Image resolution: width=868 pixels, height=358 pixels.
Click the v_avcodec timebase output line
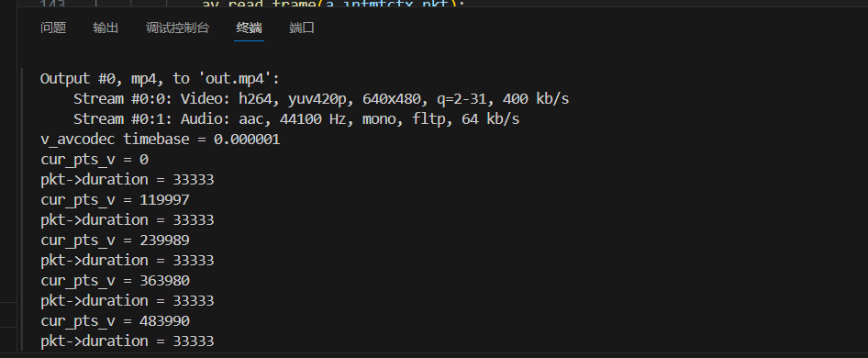[x=160, y=140]
